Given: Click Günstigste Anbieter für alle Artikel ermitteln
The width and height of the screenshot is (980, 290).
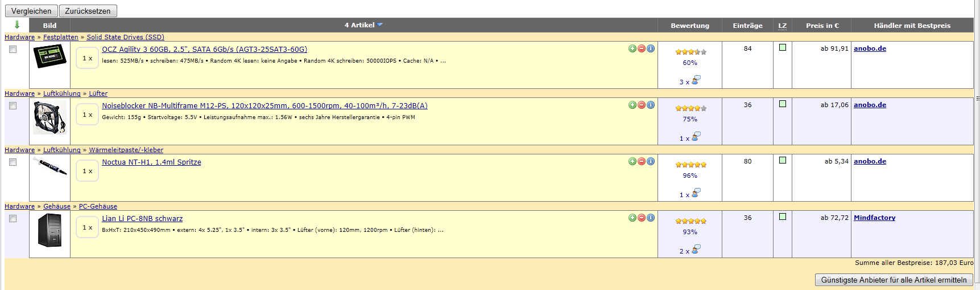Looking at the screenshot, I should click(894, 280).
